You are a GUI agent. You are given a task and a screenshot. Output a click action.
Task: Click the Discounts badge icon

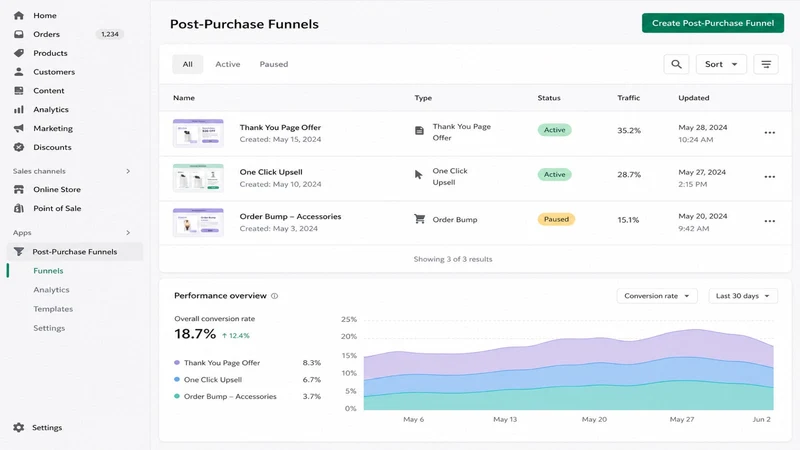[19, 147]
